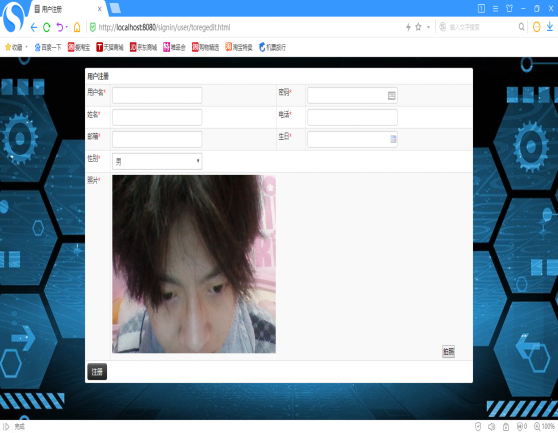The height and width of the screenshot is (433, 558).
Task: Click the webcam photo preview
Action: click(x=194, y=264)
